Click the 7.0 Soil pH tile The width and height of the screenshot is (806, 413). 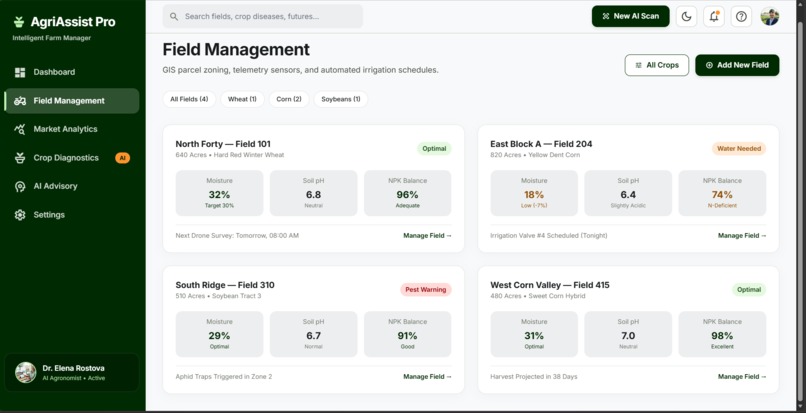pyautogui.click(x=628, y=334)
